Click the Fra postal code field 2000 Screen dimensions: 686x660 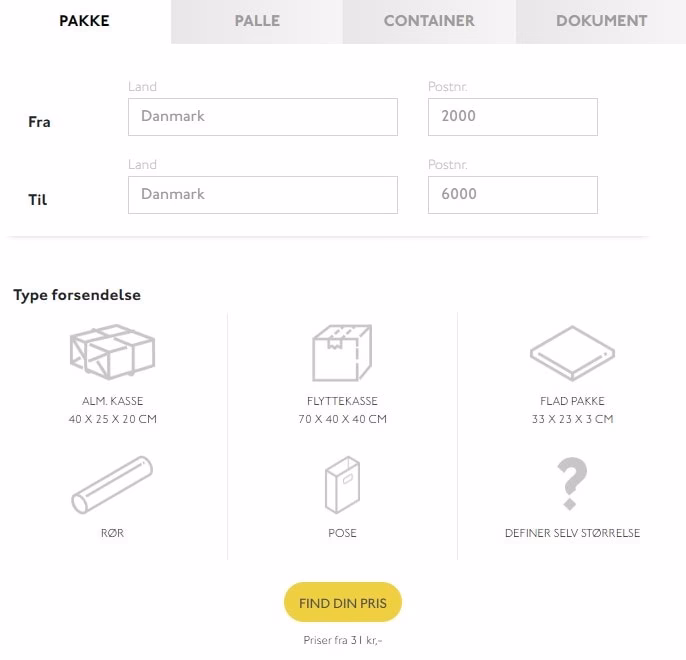[512, 117]
